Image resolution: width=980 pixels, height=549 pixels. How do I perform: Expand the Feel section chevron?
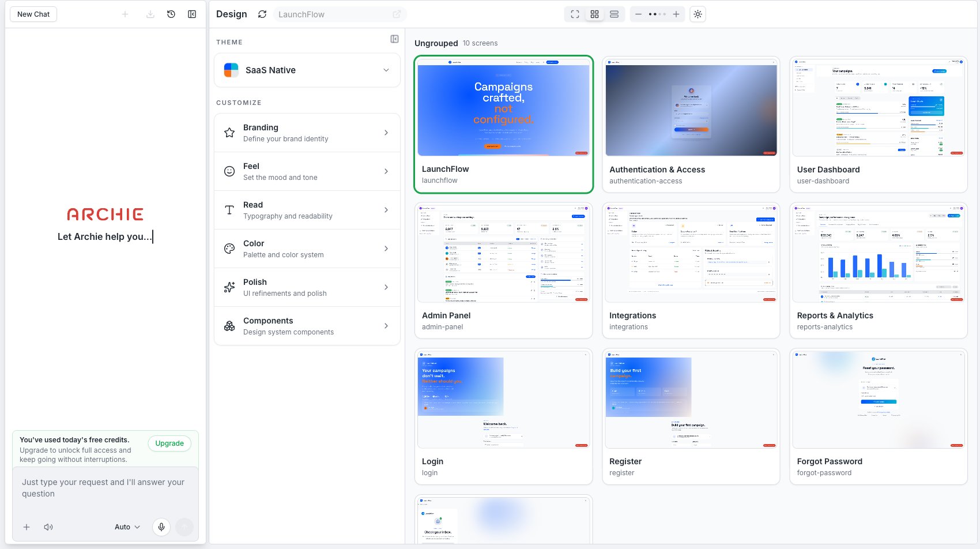(x=386, y=171)
